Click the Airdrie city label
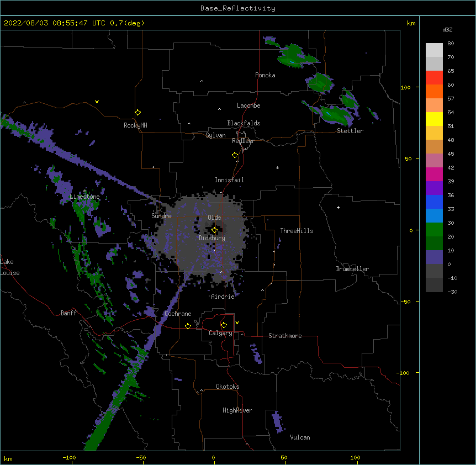This screenshot has width=476, height=465. coord(223,297)
